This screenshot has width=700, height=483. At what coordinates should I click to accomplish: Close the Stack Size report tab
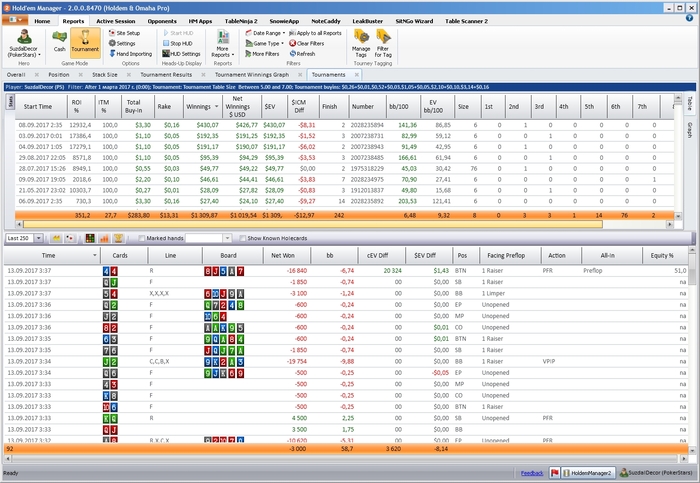[x=129, y=75]
